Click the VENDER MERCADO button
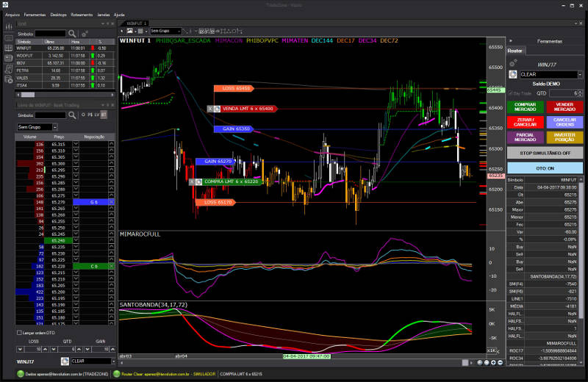 pos(564,107)
